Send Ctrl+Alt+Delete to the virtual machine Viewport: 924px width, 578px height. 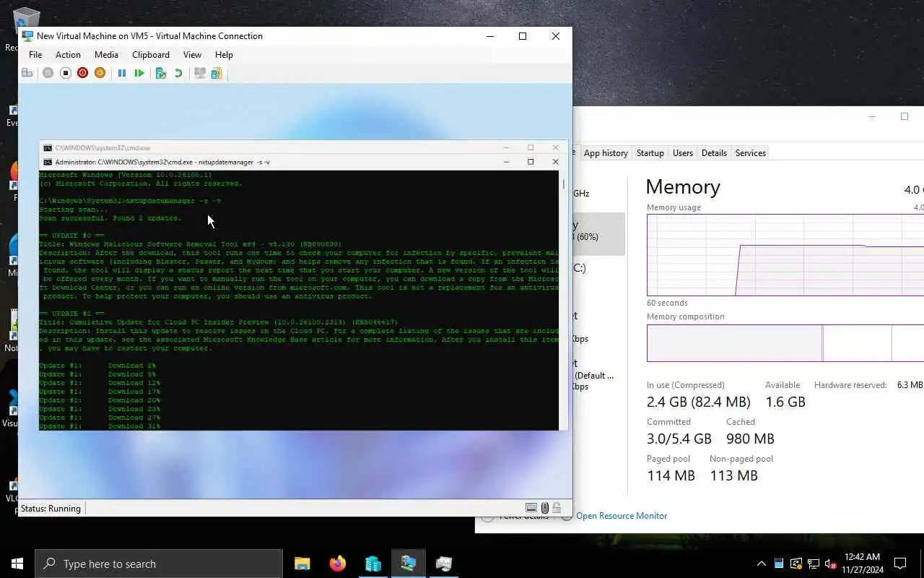(27, 73)
